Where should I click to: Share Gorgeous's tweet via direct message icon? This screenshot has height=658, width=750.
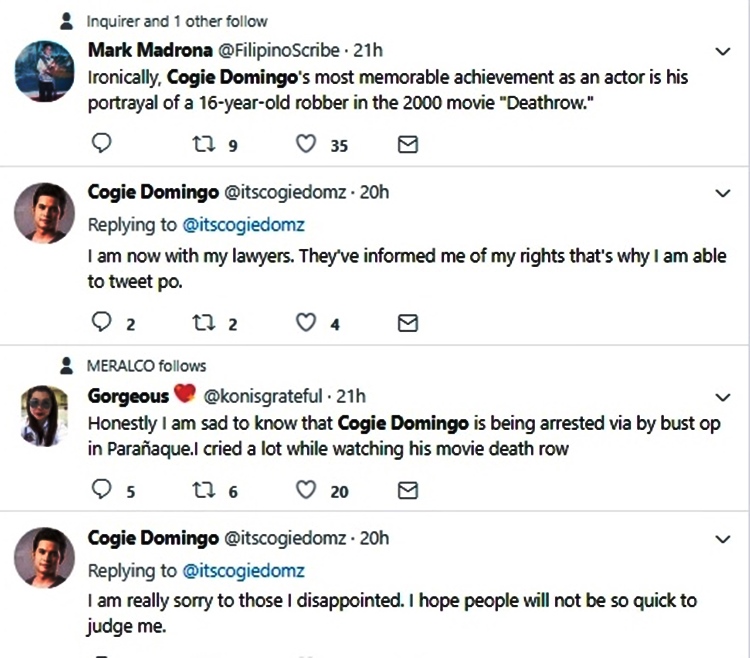408,490
